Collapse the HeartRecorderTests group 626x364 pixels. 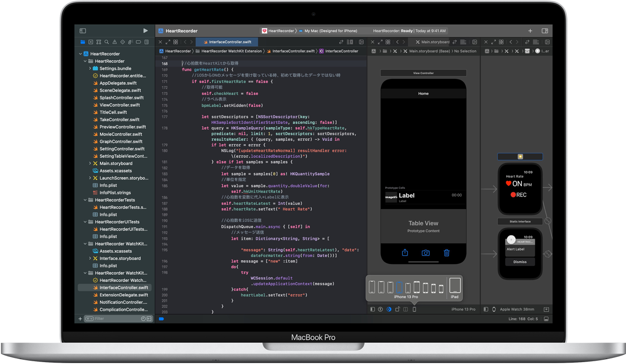85,200
